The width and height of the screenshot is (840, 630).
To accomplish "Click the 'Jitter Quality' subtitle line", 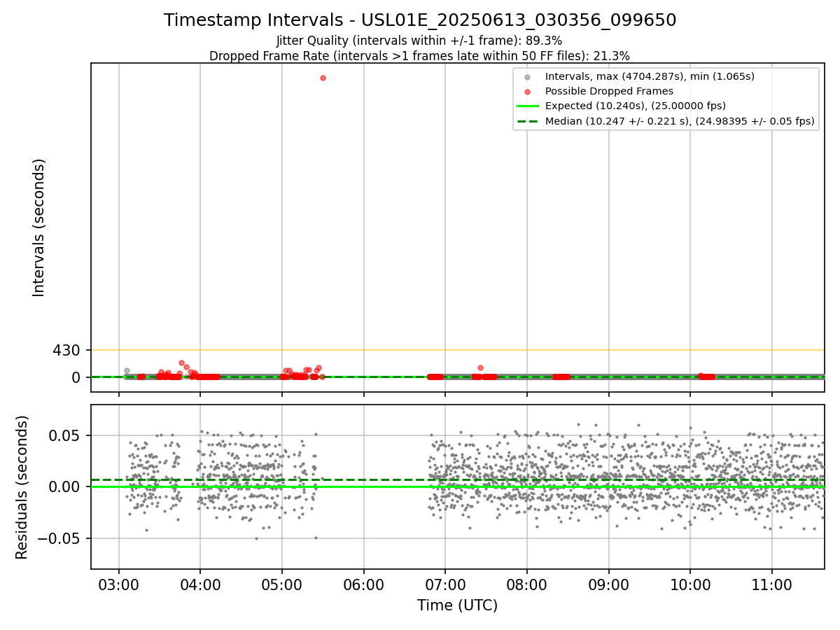I will 419,41.
